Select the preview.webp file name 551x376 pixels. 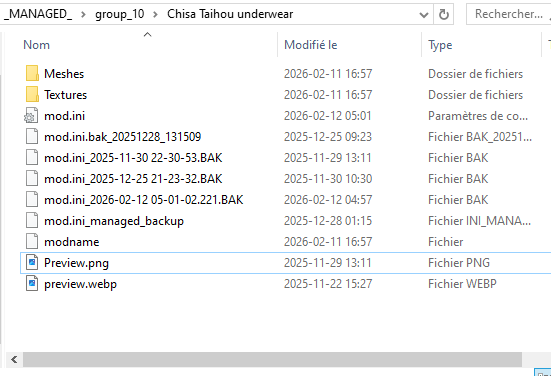(x=80, y=284)
